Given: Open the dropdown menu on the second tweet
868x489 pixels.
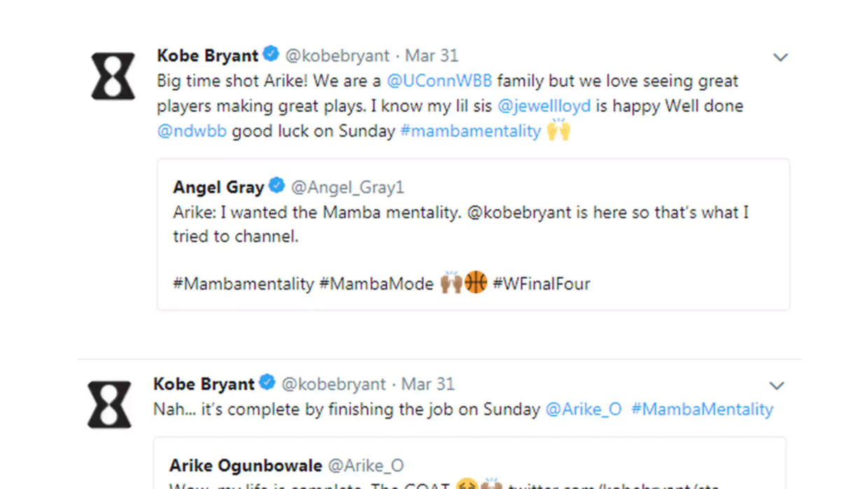Looking at the screenshot, I should click(x=777, y=385).
